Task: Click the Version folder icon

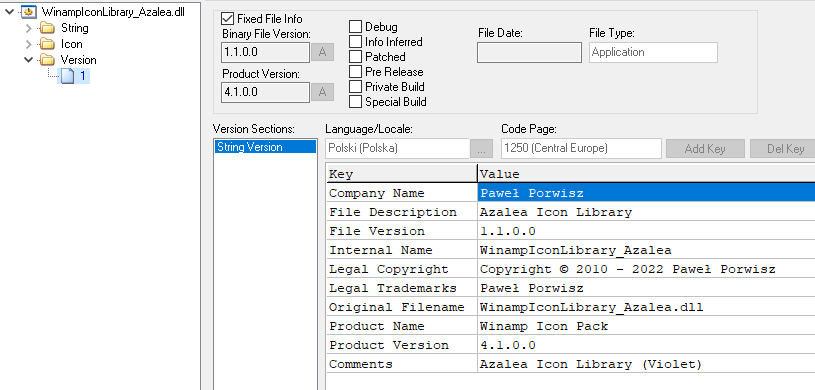Action: coord(47,60)
